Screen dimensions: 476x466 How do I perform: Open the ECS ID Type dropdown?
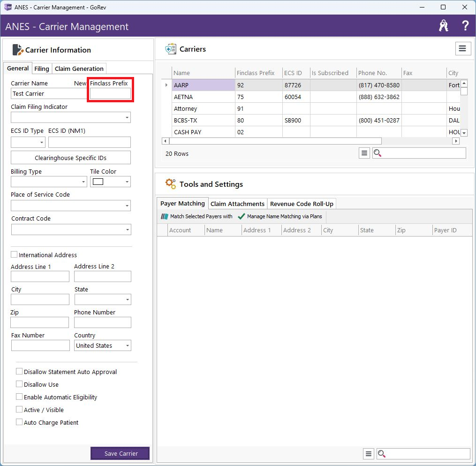coord(42,142)
